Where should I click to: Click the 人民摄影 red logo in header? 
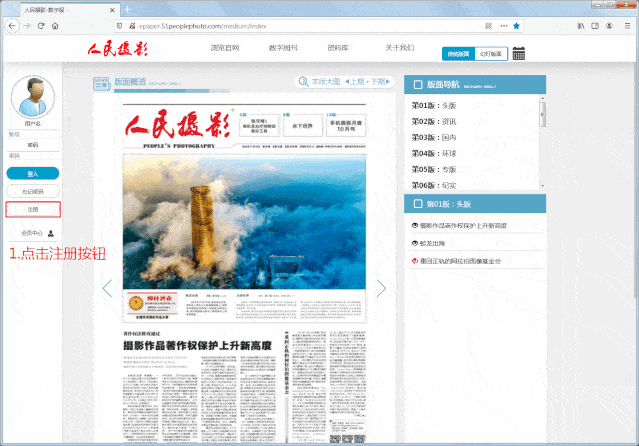coord(117,49)
